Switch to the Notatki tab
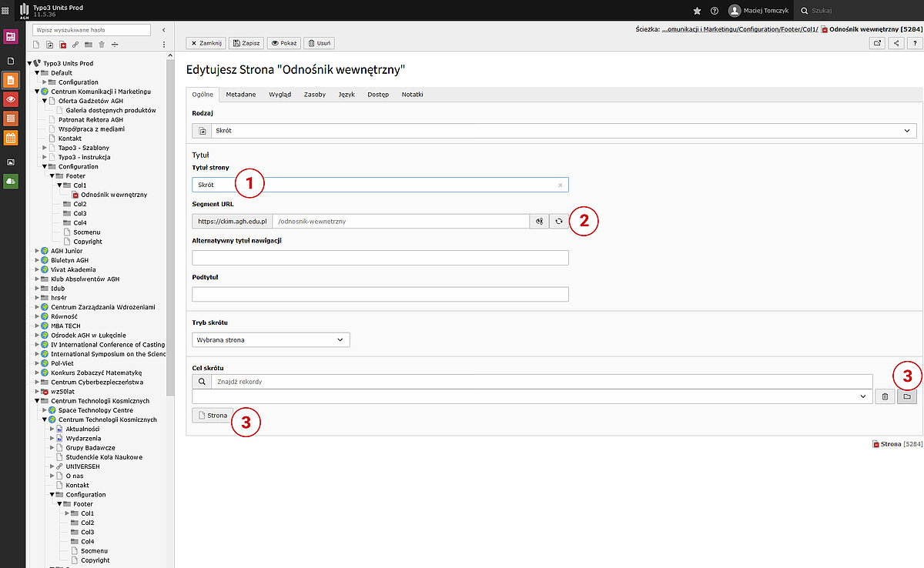Viewport: 924px width, 568px height. point(412,94)
